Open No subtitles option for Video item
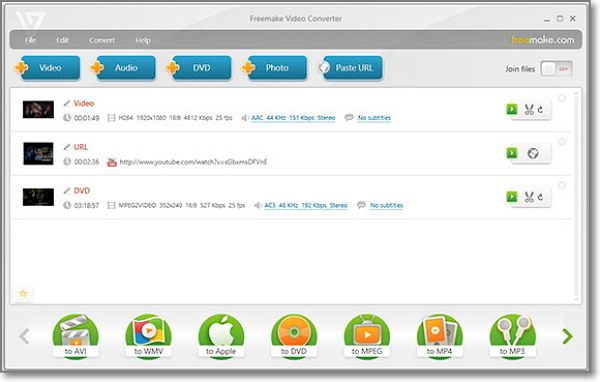 pyautogui.click(x=374, y=118)
